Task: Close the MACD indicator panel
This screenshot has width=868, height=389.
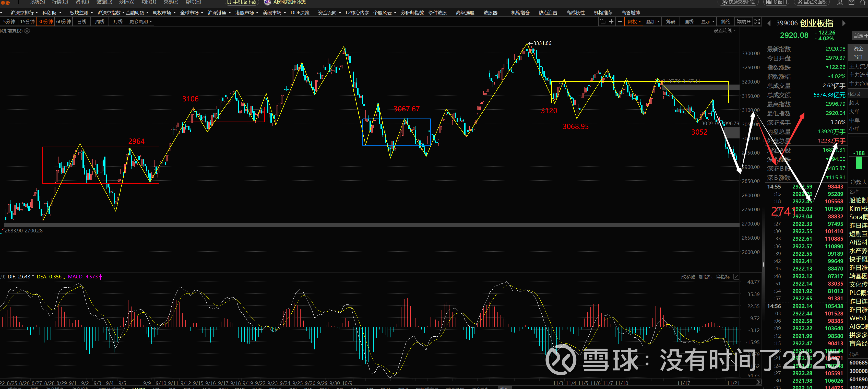Action: coord(736,277)
